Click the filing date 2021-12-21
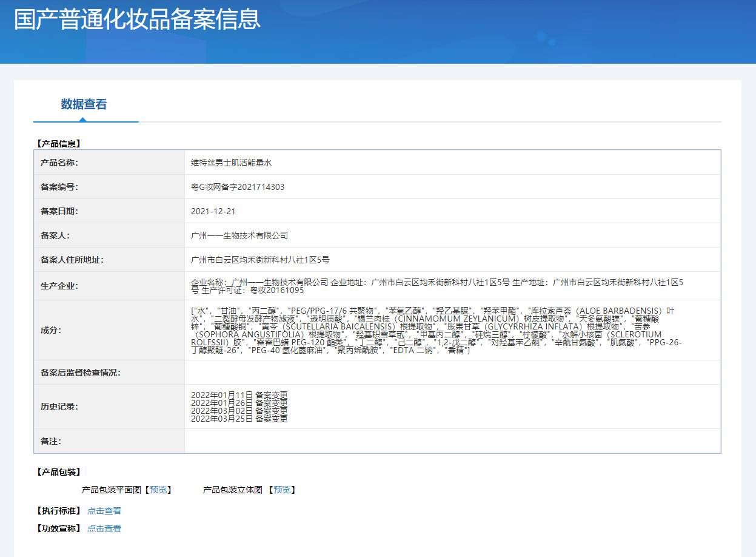756x557 pixels. [x=213, y=211]
